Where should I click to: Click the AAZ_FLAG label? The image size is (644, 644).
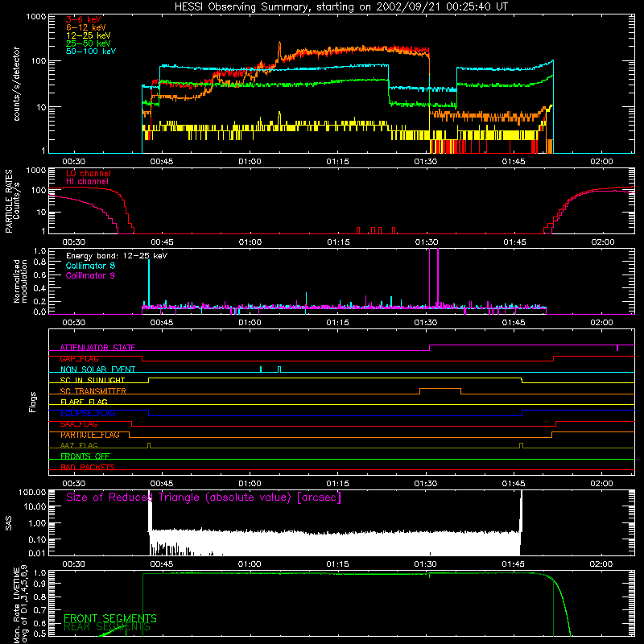pos(79,446)
